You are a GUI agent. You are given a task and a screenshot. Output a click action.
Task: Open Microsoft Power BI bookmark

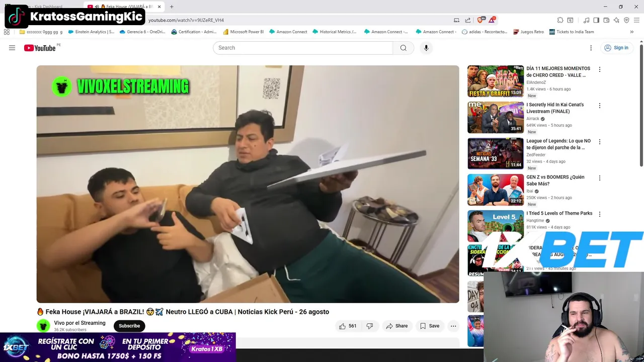[244, 32]
